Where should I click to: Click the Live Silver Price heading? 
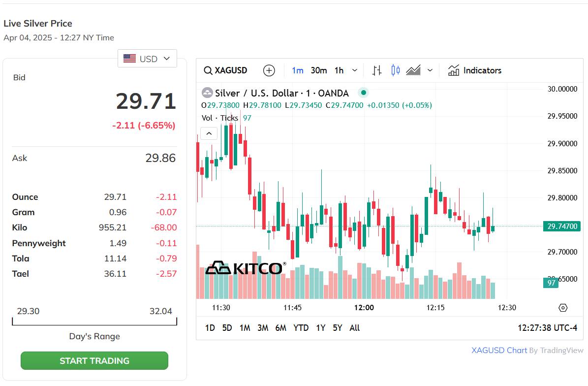(38, 23)
